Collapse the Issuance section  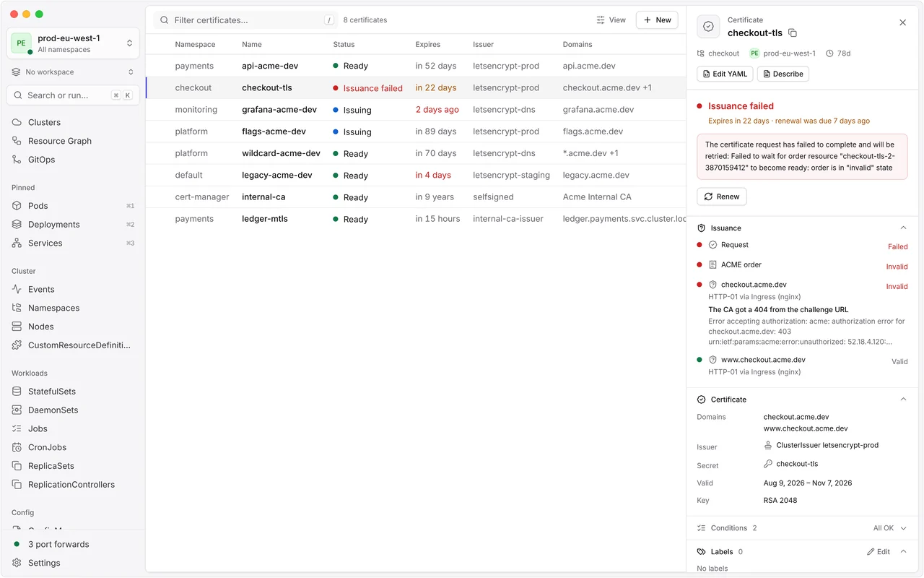click(x=903, y=228)
